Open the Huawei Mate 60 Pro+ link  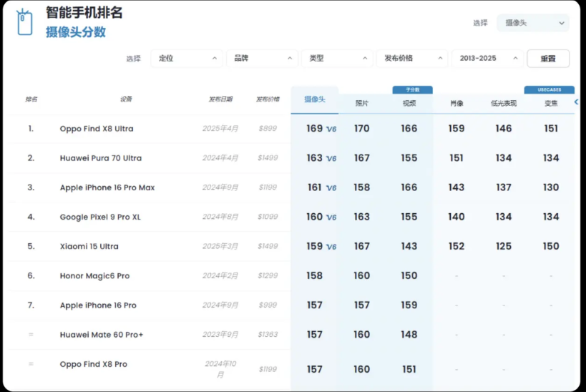pos(102,335)
